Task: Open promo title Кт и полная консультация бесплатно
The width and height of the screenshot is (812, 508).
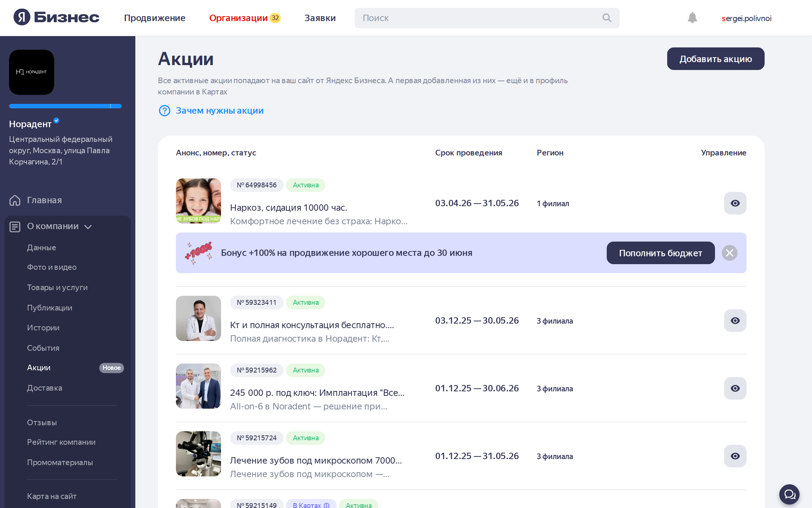Action: (x=312, y=325)
